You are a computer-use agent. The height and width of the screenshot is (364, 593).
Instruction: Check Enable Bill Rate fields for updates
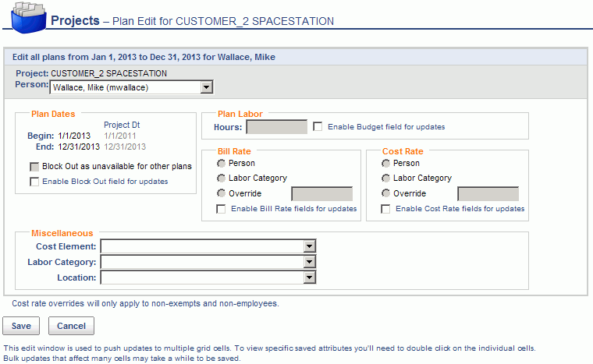pyautogui.click(x=221, y=209)
